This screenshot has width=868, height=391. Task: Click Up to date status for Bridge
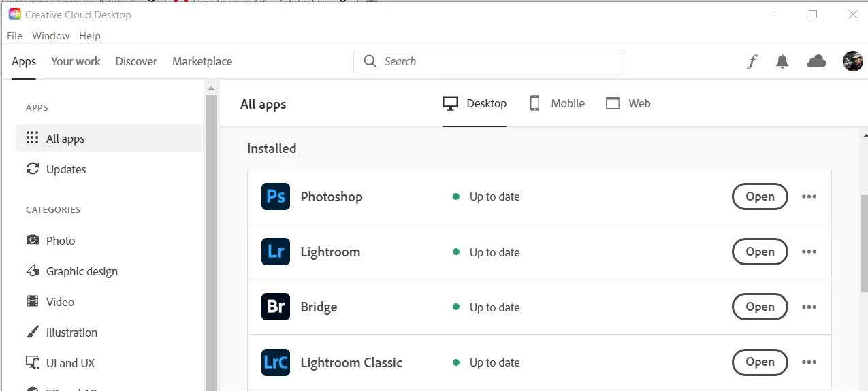(494, 307)
